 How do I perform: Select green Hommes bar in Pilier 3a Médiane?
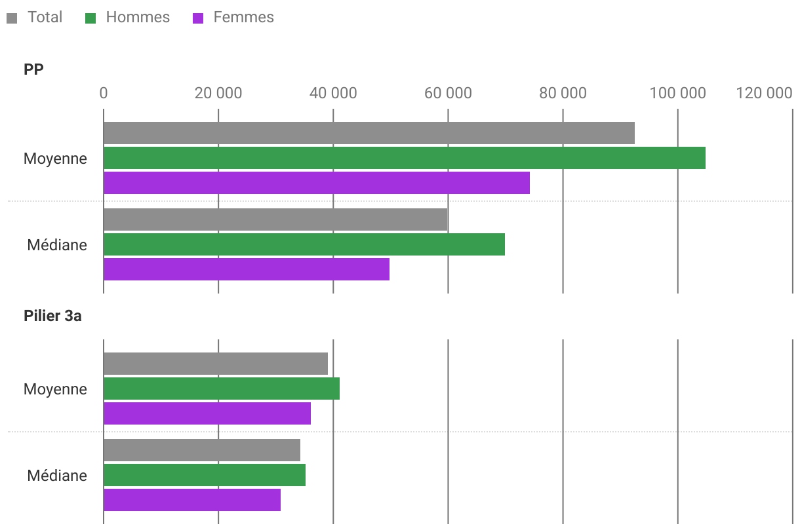point(204,475)
